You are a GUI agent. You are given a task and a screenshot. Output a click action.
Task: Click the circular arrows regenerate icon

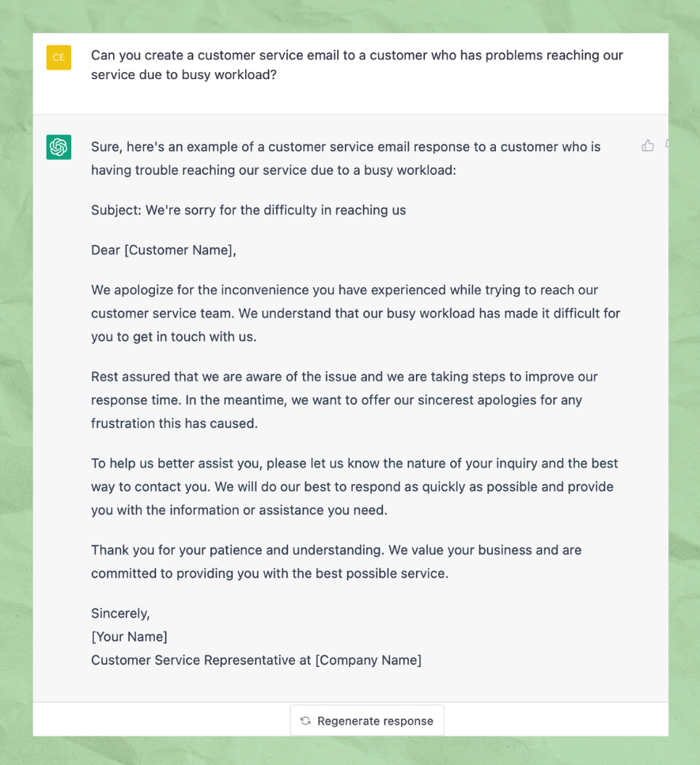click(305, 721)
